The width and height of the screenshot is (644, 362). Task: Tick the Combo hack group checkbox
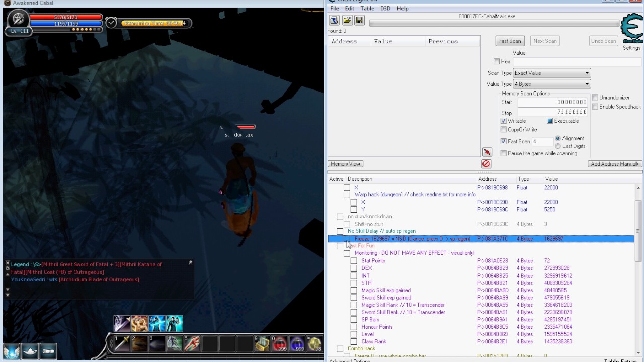pyautogui.click(x=340, y=349)
